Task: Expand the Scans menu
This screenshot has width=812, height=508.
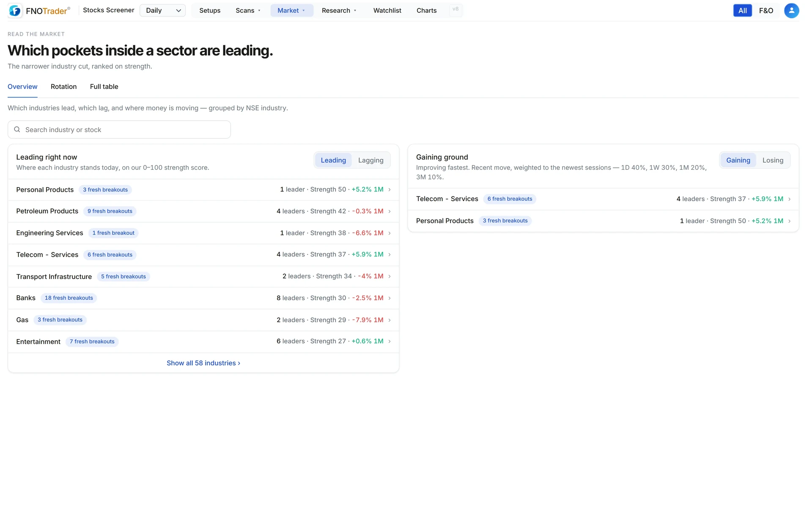Action: point(248,11)
